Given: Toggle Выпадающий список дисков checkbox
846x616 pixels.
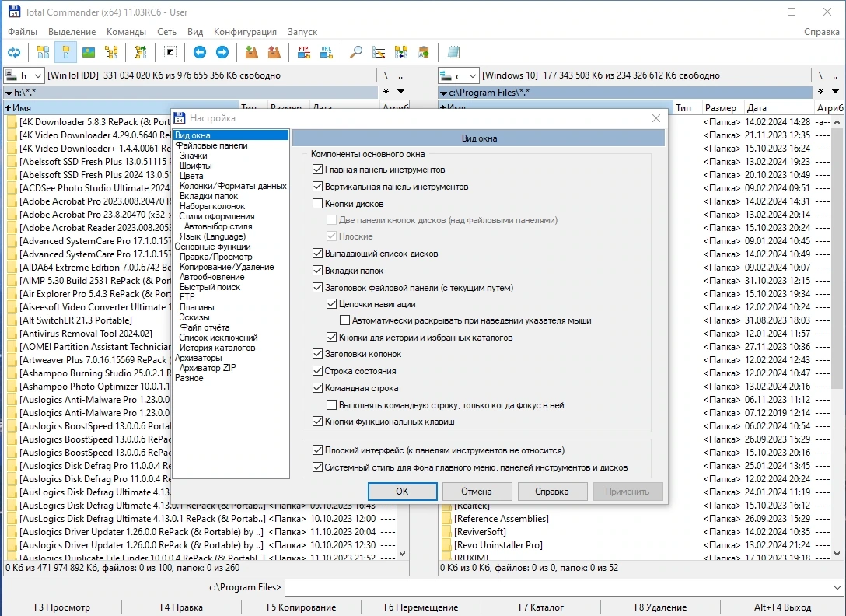Looking at the screenshot, I should pos(318,254).
